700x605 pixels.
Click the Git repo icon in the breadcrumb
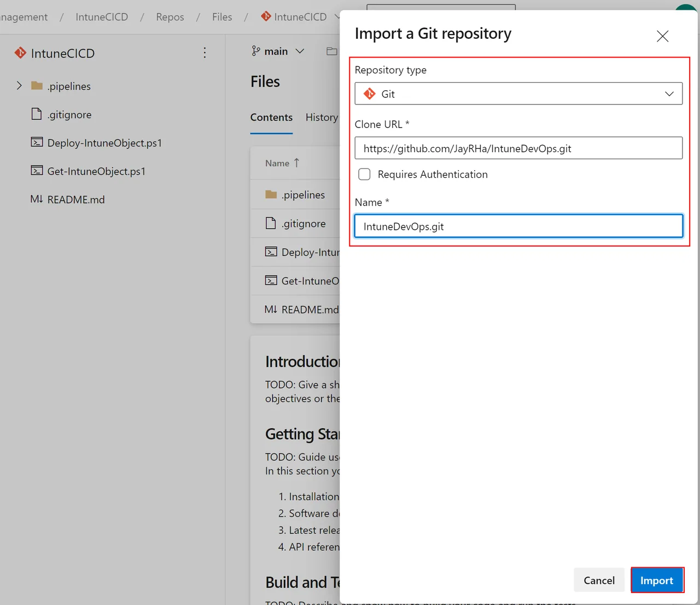point(266,16)
